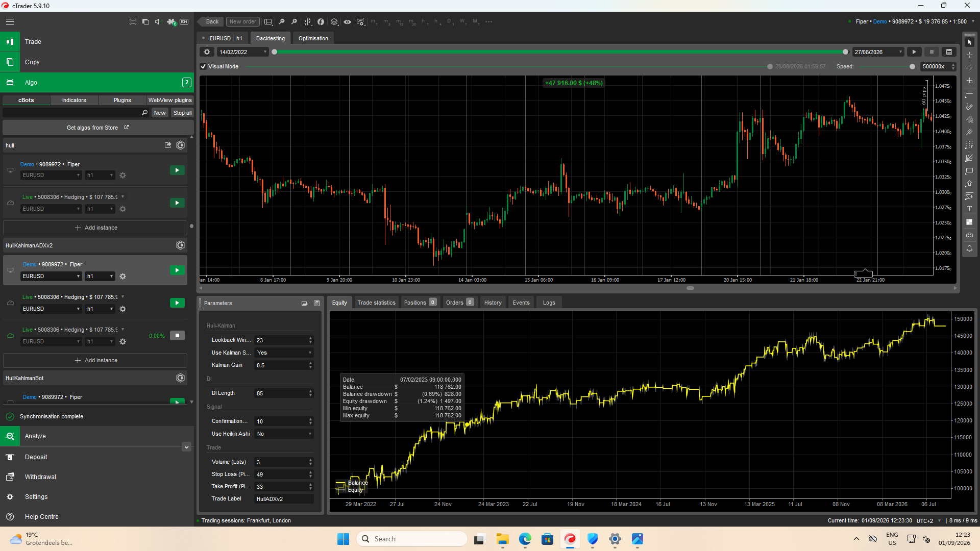Select the rectangle shape tool
Viewport: 980px width, 551px height.
(x=969, y=171)
